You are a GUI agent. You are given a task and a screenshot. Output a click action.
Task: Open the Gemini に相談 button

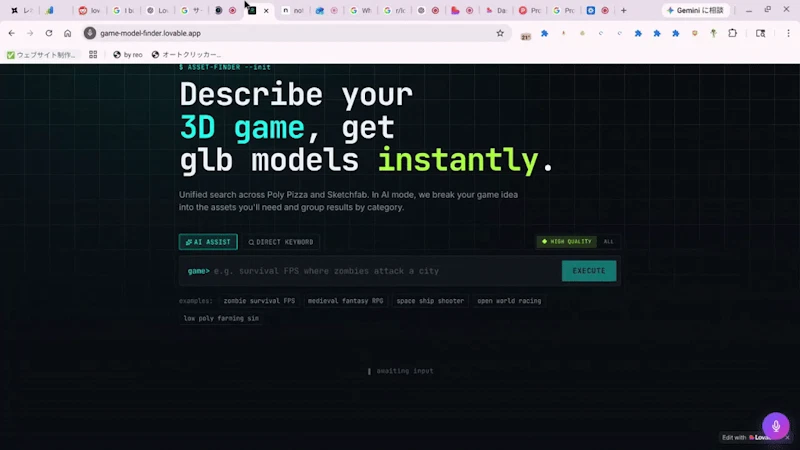click(x=695, y=10)
